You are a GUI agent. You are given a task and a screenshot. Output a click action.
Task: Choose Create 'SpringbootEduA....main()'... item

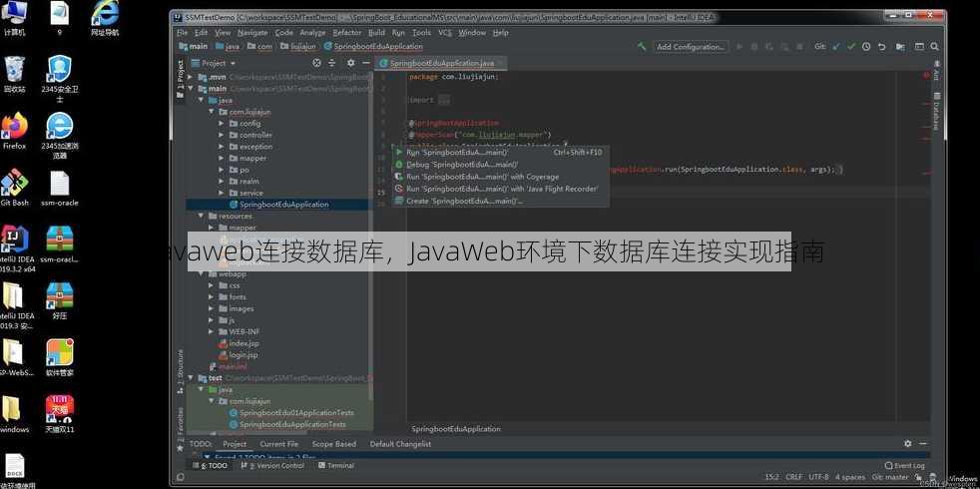(500, 201)
